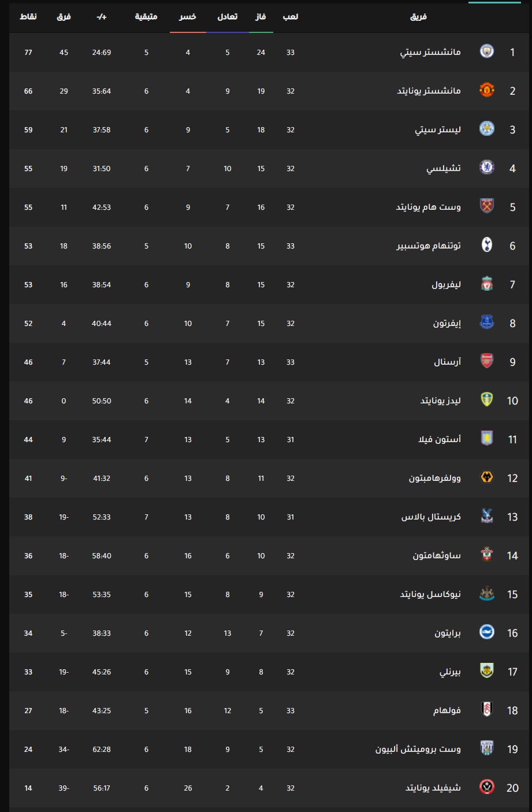Image resolution: width=532 pixels, height=812 pixels.
Task: Select the Wolverhampton wolf badge
Action: 487,478
